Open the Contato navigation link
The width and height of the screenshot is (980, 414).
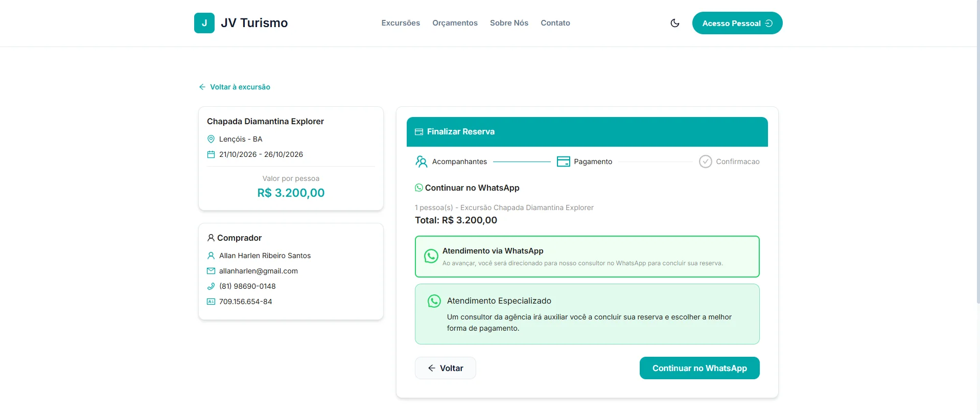point(555,23)
